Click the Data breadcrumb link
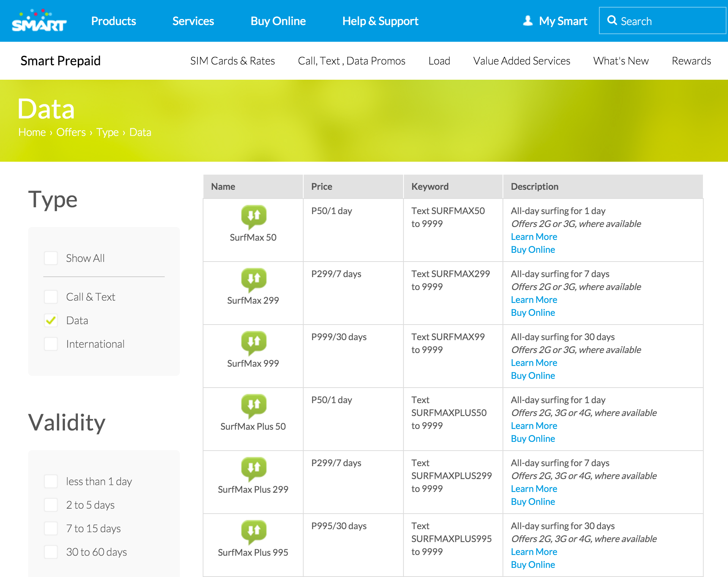This screenshot has width=728, height=577. pos(140,132)
